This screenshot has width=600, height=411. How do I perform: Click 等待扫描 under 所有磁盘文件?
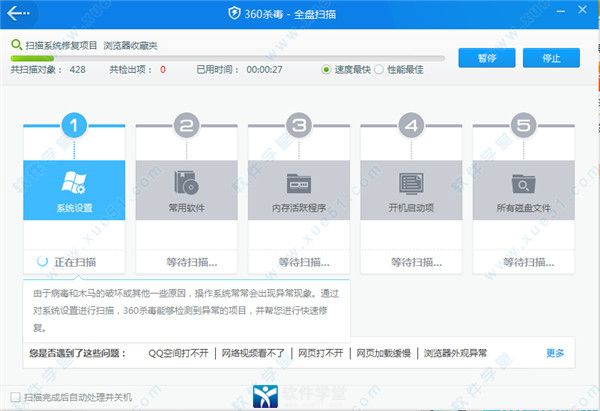[x=528, y=262]
